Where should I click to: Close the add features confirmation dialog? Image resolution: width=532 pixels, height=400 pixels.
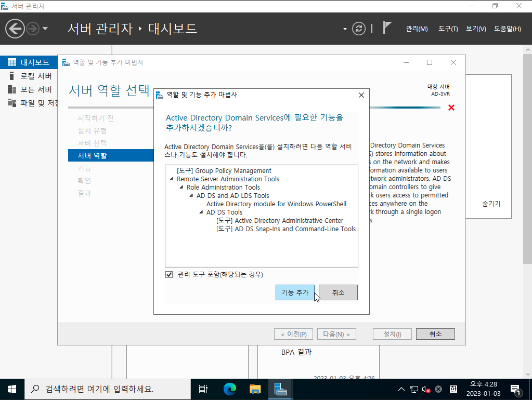click(x=361, y=95)
